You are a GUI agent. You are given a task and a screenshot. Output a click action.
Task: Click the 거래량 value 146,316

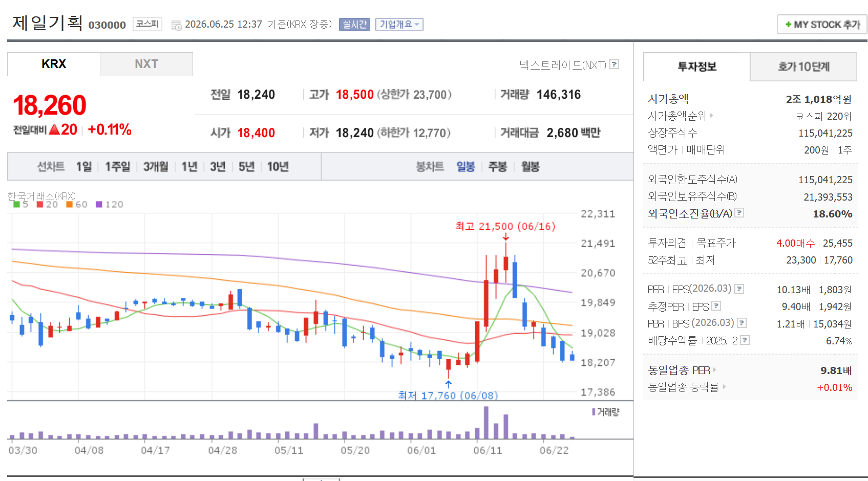(559, 95)
